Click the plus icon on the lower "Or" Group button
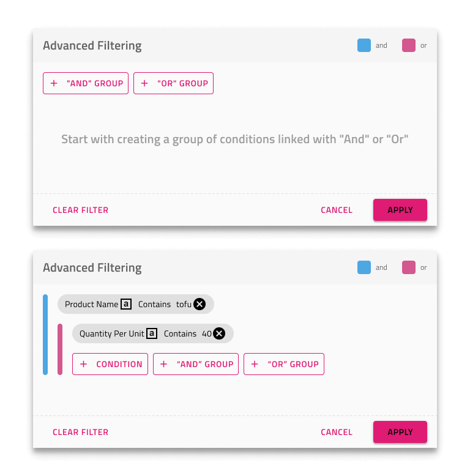This screenshot has width=470, height=476. click(255, 364)
